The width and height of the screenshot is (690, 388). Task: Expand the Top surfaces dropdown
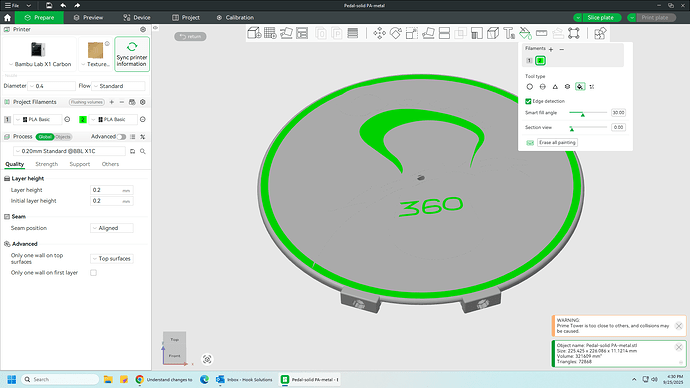(112, 259)
